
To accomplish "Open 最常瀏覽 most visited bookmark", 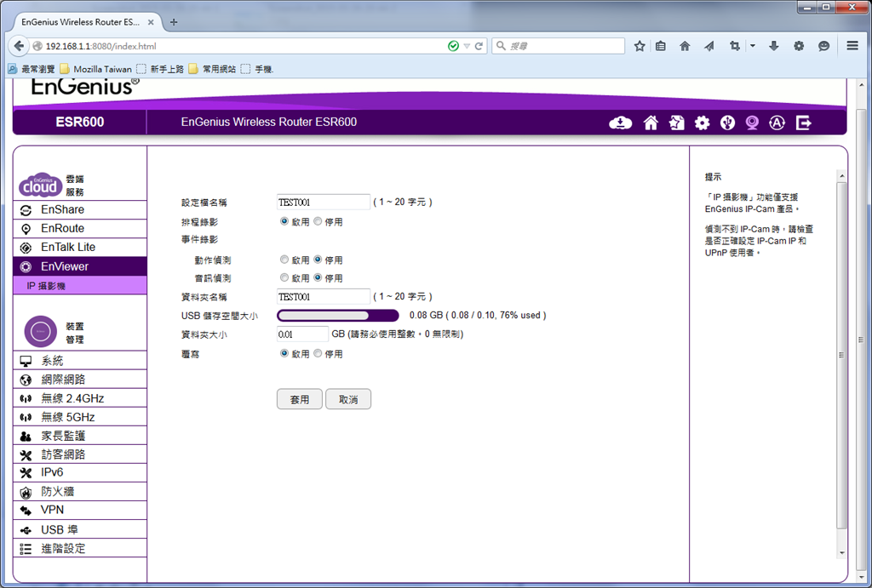I will 32,69.
